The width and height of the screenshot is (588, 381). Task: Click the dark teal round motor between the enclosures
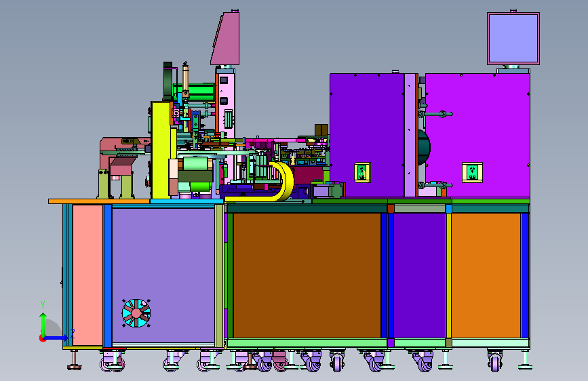[x=424, y=147]
